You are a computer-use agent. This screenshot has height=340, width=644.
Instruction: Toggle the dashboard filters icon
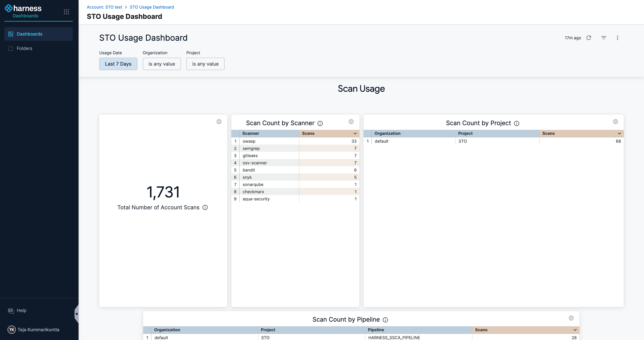pos(603,38)
